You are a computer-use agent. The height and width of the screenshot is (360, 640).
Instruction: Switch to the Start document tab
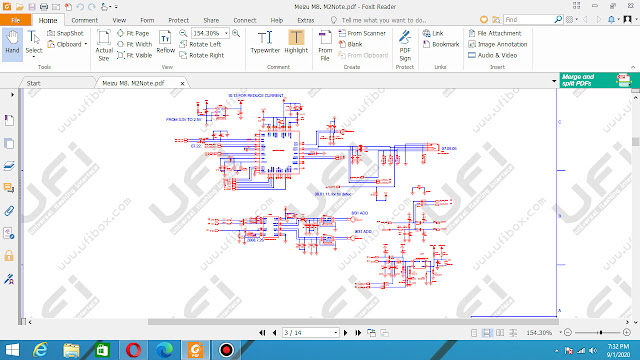pos(33,83)
